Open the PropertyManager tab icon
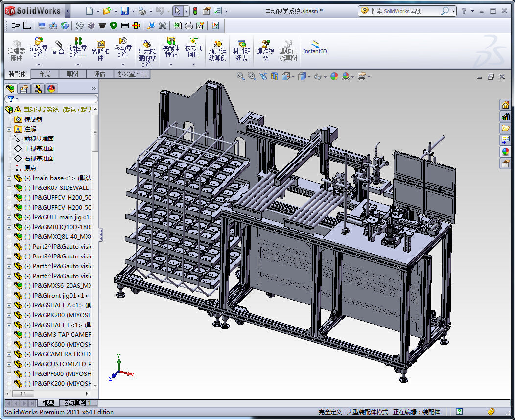 coord(23,88)
